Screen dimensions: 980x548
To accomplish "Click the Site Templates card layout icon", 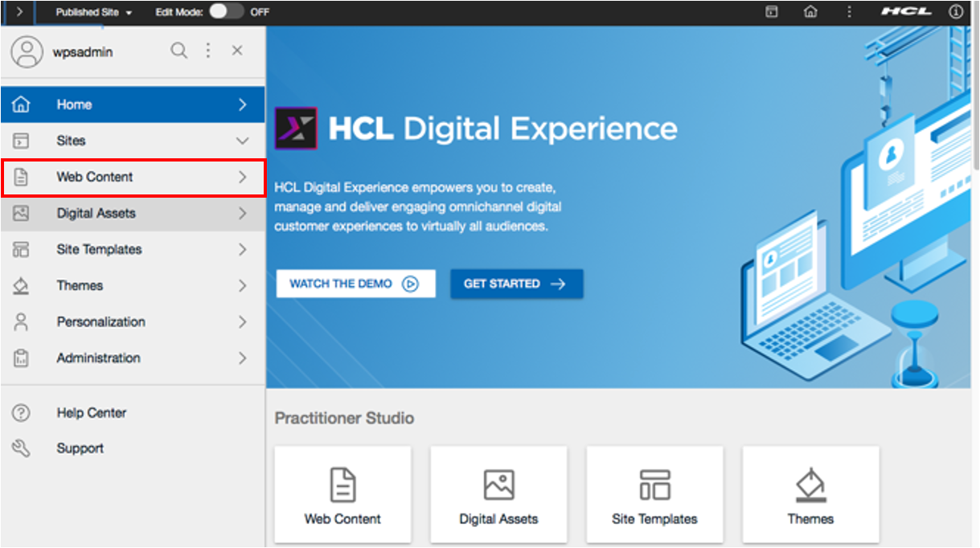I will pos(654,485).
